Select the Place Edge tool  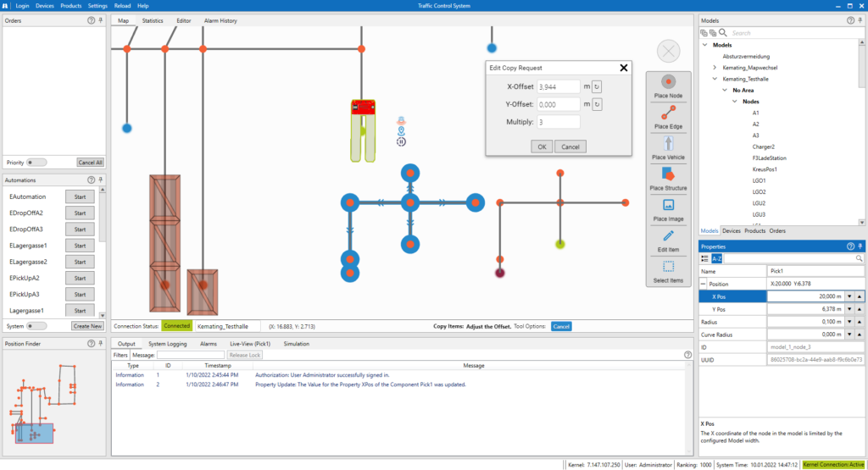(668, 116)
